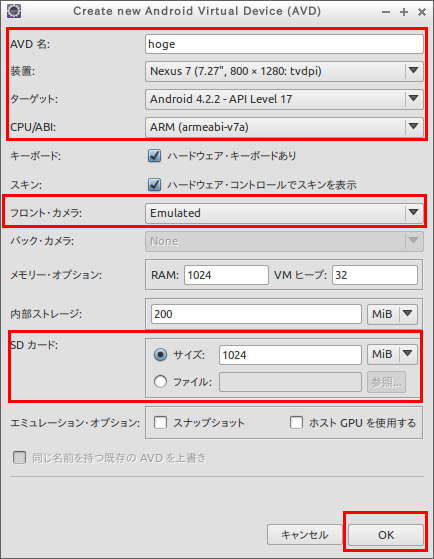Screen dimensions: 434x559
Task: Select the SD card File radio button
Action: pos(160,382)
